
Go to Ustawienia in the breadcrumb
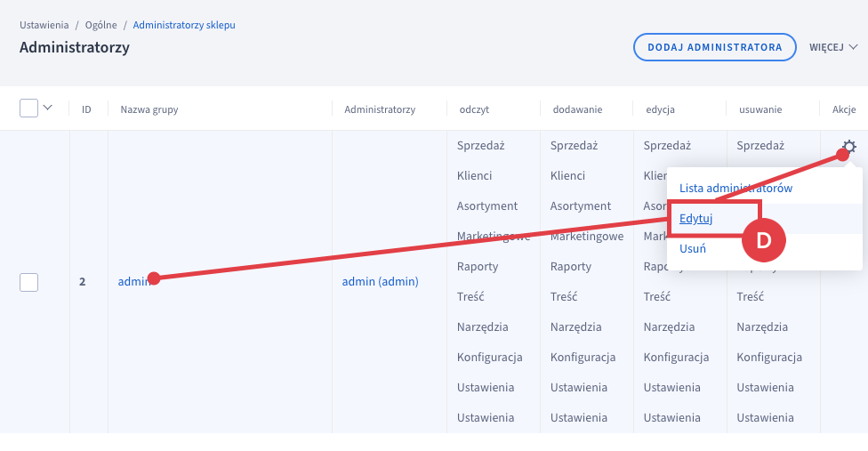44,25
